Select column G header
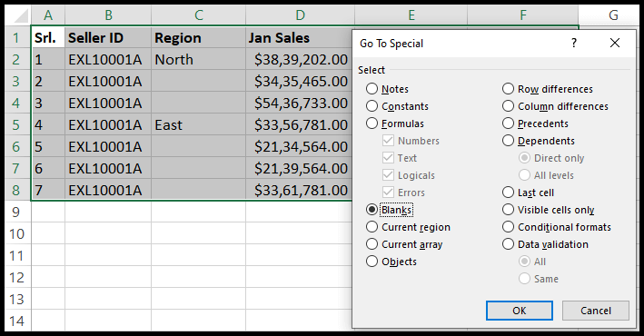 pos(609,15)
